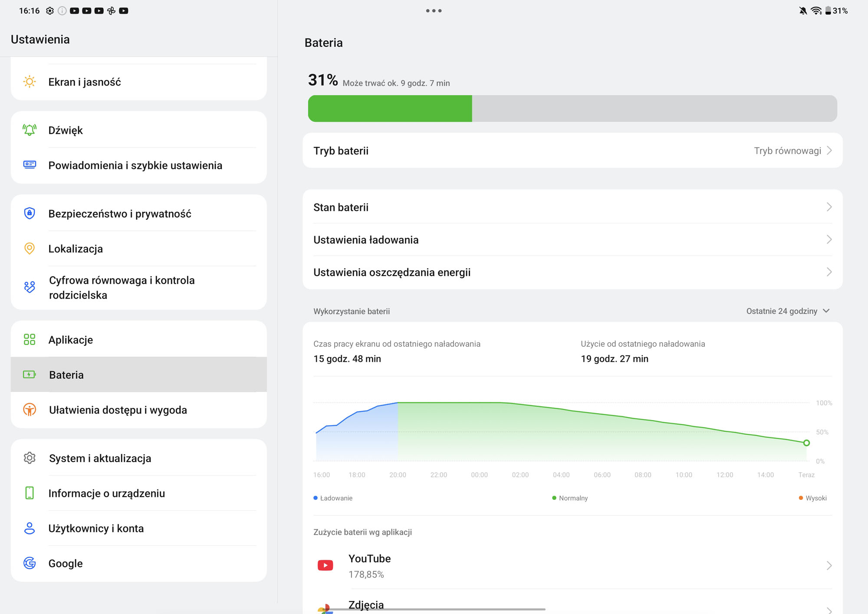Tap the Może trwać ok. 9 godz. text
The width and height of the screenshot is (868, 614).
coord(396,83)
